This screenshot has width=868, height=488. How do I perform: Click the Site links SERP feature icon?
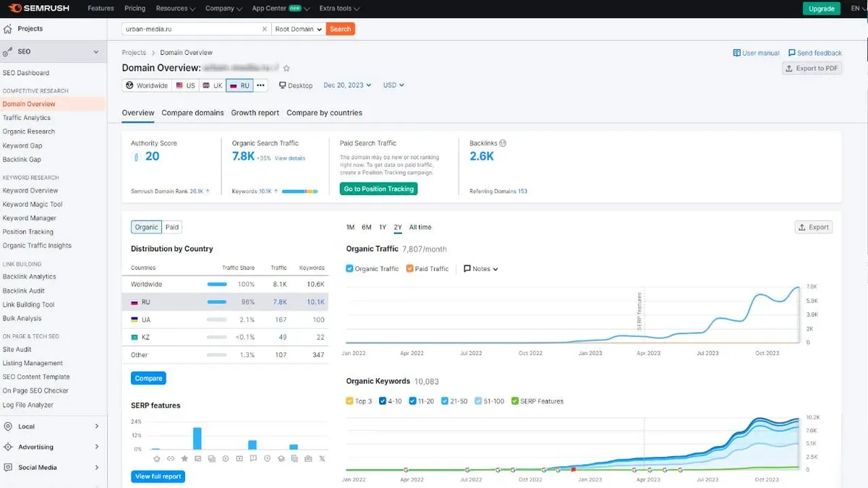pos(171,458)
